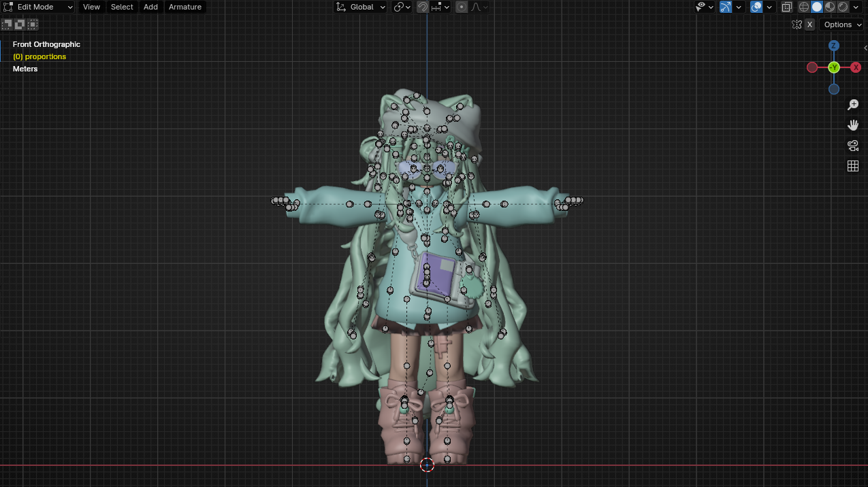This screenshot has width=868, height=487.
Task: Switch to material preview shading
Action: 830,7
